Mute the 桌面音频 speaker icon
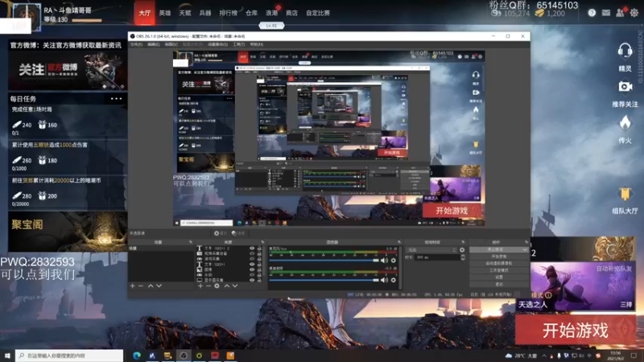 point(384,280)
